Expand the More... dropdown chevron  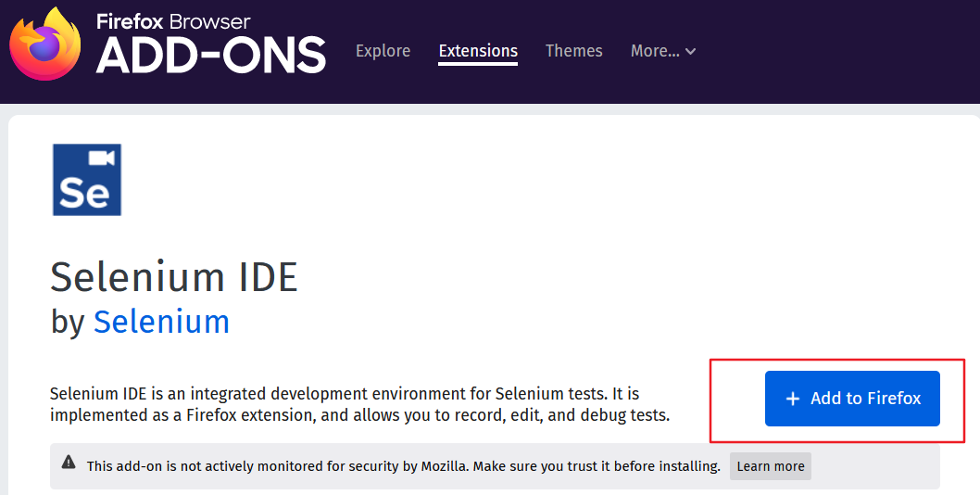(x=691, y=52)
